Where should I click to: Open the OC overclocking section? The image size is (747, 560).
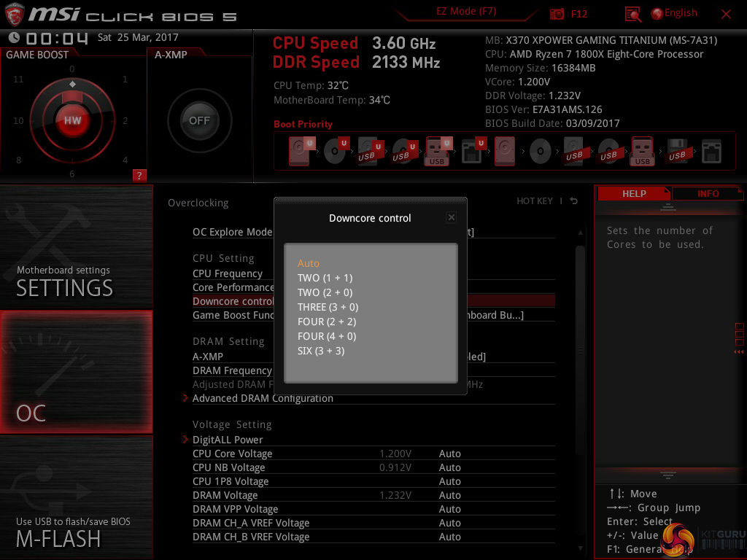coord(76,373)
